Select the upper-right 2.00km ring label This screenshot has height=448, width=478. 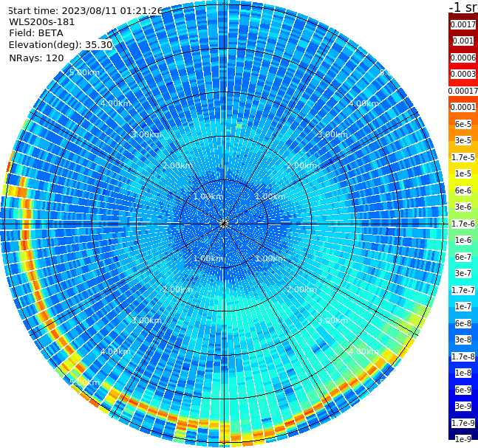[x=302, y=165]
